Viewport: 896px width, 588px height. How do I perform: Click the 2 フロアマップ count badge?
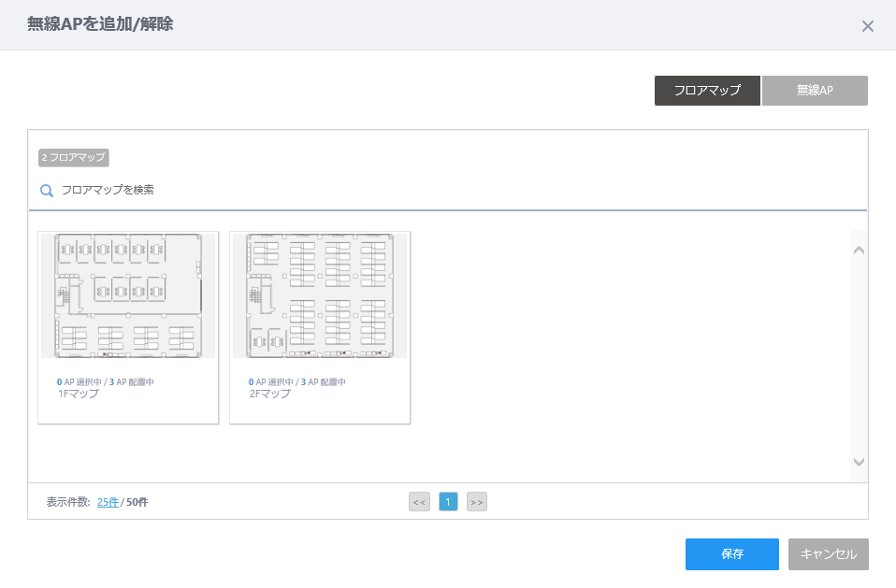click(x=74, y=158)
